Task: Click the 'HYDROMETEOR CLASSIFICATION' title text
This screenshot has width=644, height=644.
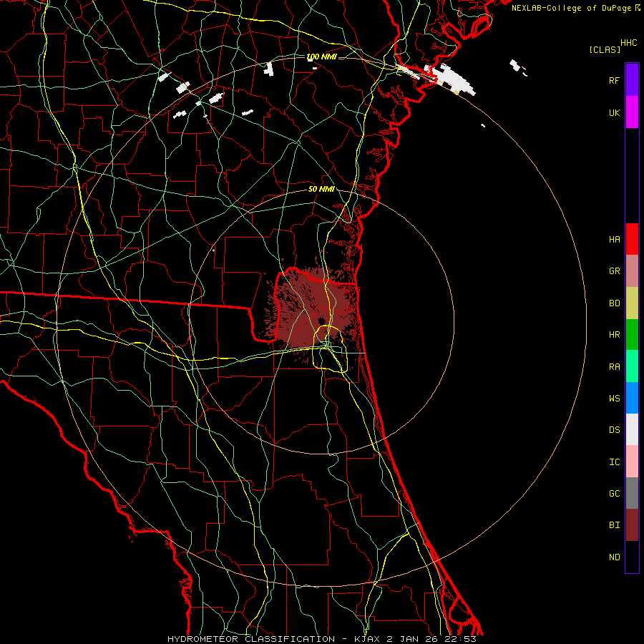Action: (x=251, y=639)
